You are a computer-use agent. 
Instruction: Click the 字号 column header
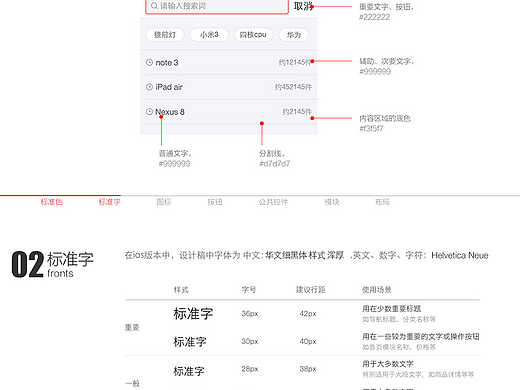pos(249,290)
